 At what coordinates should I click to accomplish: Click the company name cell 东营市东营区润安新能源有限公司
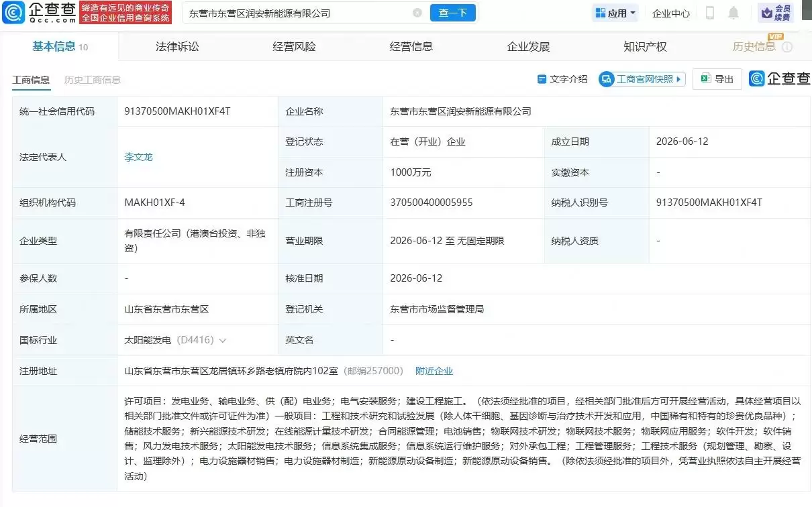click(x=461, y=111)
